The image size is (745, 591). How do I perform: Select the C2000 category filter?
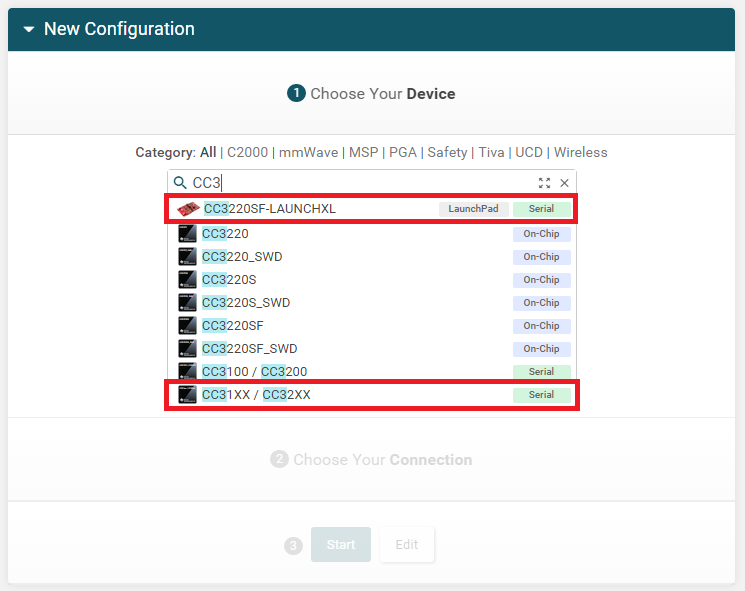(x=247, y=153)
